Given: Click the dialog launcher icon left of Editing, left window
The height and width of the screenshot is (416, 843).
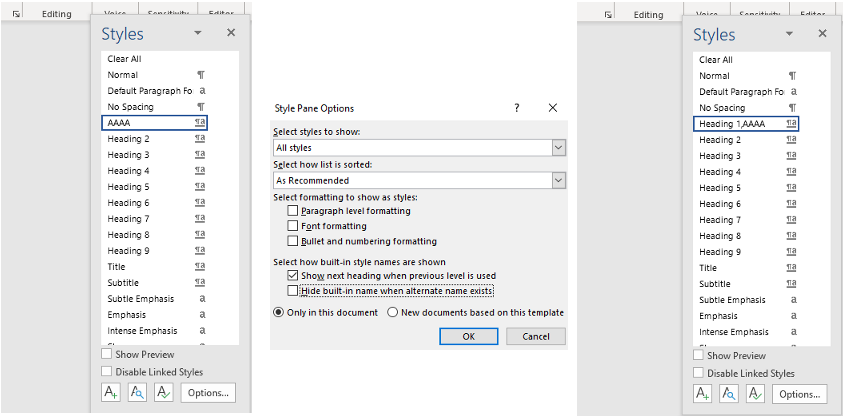Looking at the screenshot, I should (16, 15).
